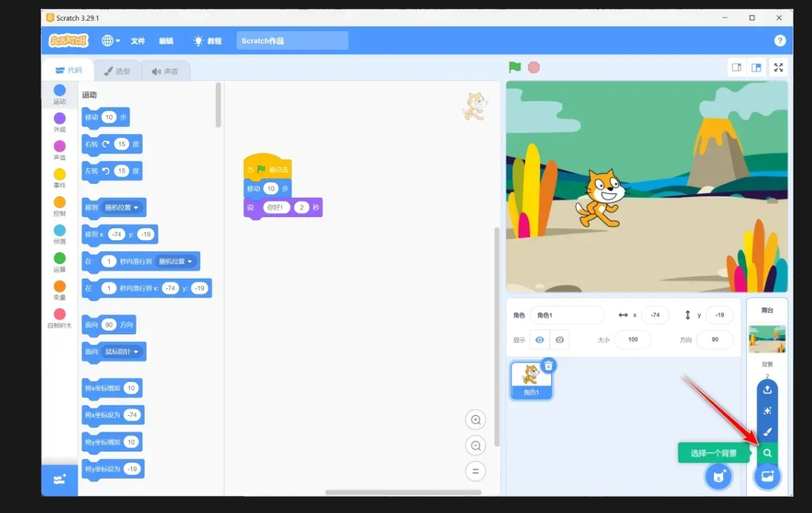This screenshot has height=513, width=812.
Task: Click the 面向 90 方向 block
Action: pyautogui.click(x=109, y=325)
